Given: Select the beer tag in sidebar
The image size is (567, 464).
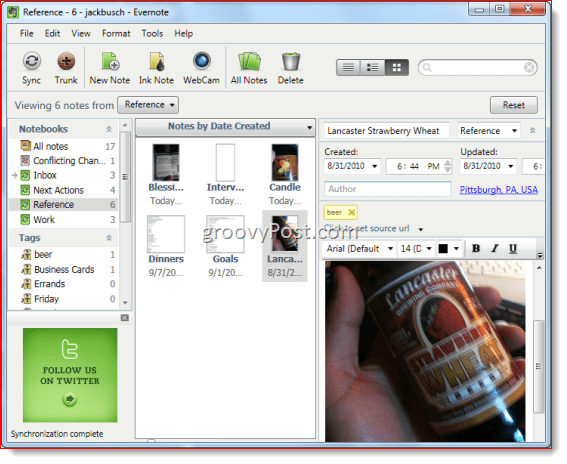Looking at the screenshot, I should [63, 255].
